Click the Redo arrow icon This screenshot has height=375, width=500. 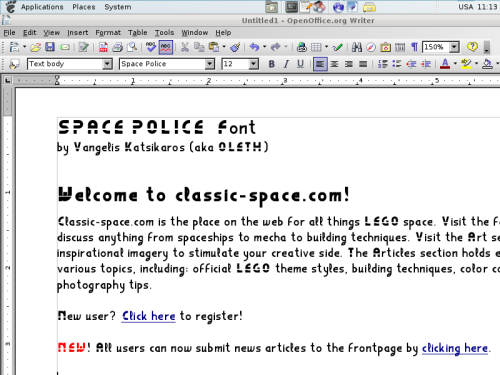[x=276, y=47]
